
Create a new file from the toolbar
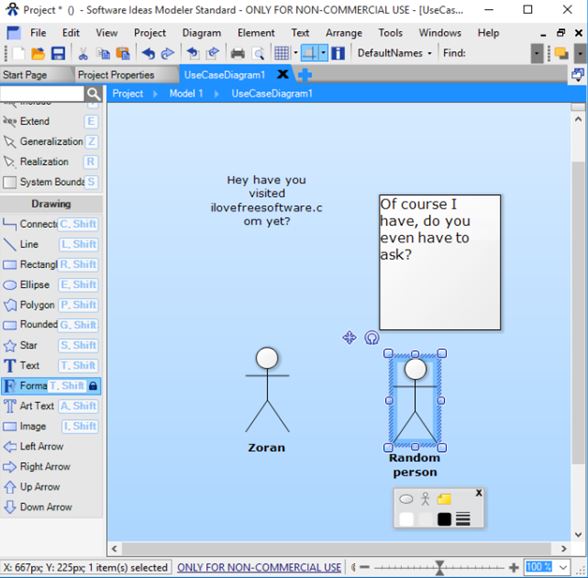tap(18, 54)
